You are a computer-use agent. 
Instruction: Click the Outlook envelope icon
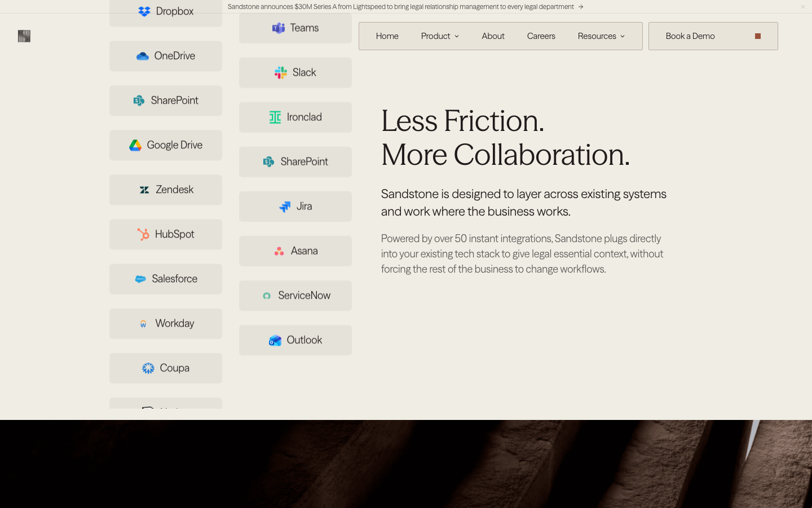[x=275, y=340]
